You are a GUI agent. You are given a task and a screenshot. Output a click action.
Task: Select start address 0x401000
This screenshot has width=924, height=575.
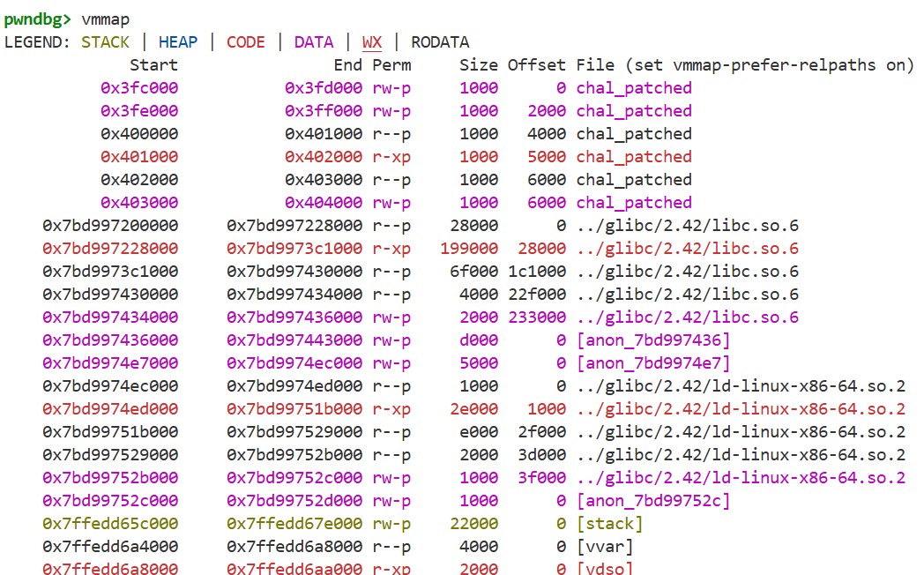139,157
